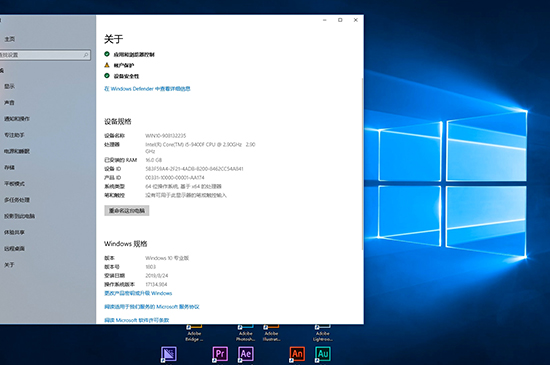Open 远程桌面 in the settings sidebar
550x365 pixels.
coord(14,248)
